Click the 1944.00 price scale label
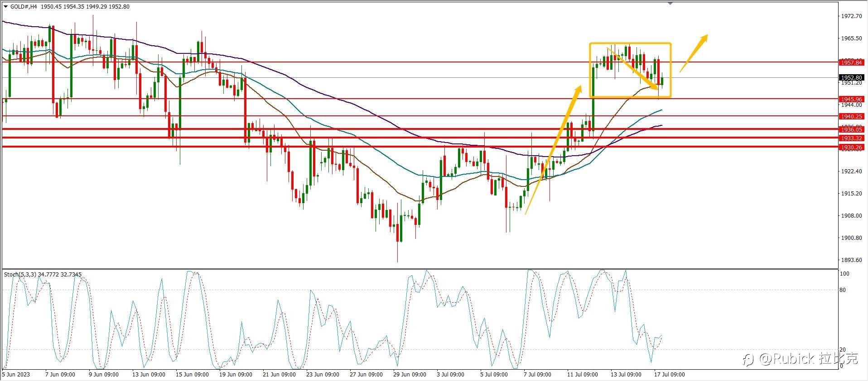This screenshot has height=381, width=868. click(x=851, y=105)
